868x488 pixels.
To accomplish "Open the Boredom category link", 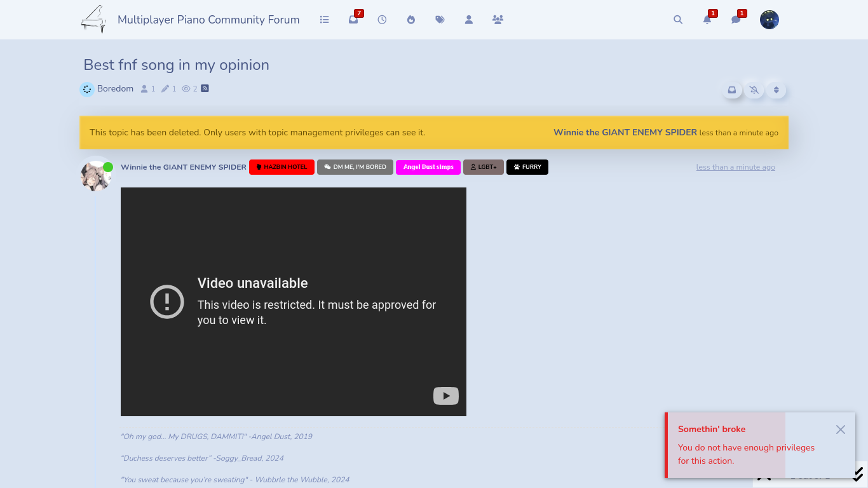I will click(x=115, y=89).
